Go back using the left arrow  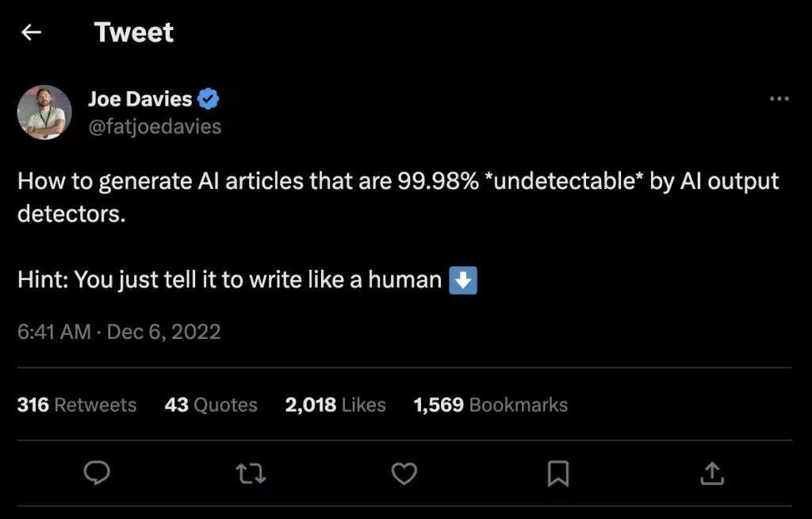tap(31, 33)
